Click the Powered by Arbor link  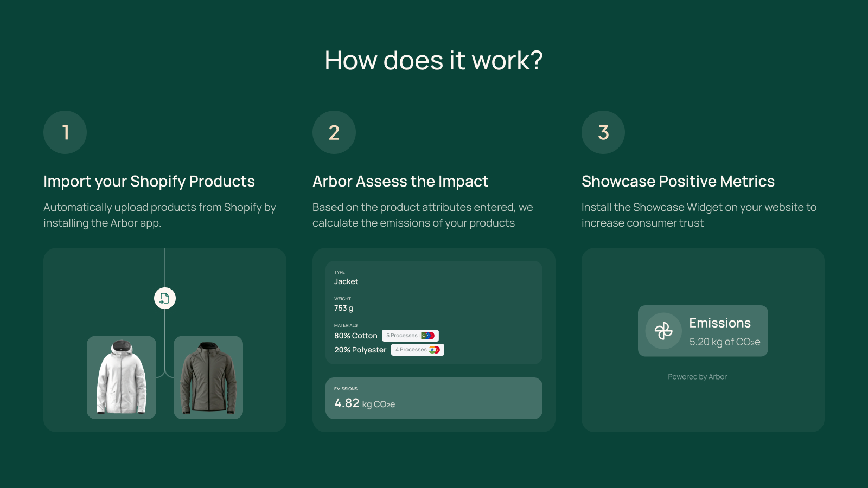coord(697,377)
